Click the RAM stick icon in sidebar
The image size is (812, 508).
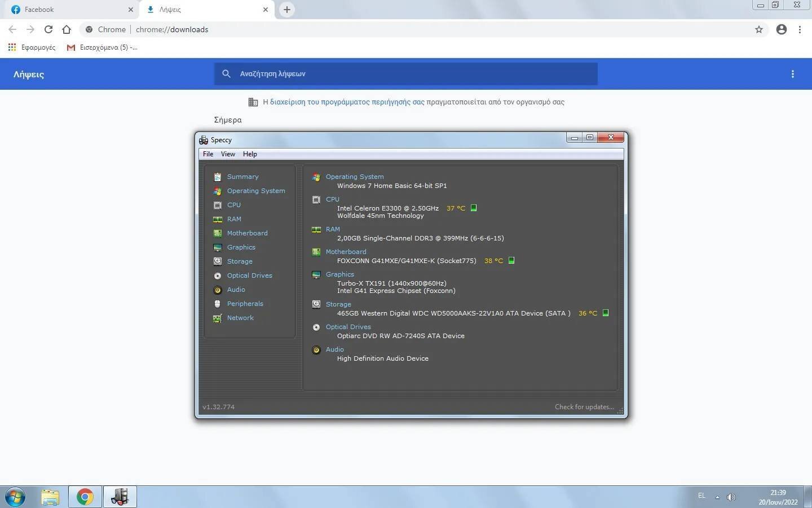pos(218,219)
